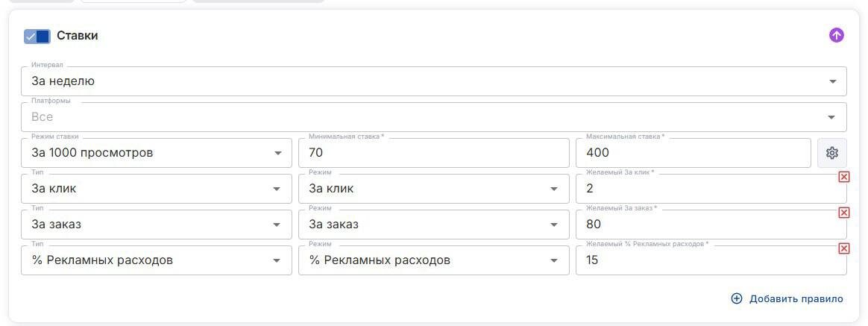Click the 'Желаемый % Рекламных расходов' field

(x=708, y=260)
